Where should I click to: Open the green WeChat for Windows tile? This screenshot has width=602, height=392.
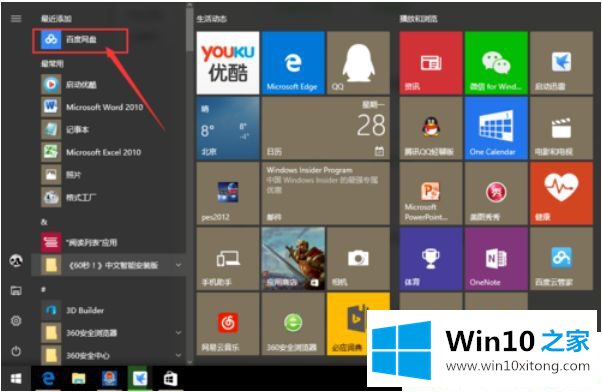[496, 63]
